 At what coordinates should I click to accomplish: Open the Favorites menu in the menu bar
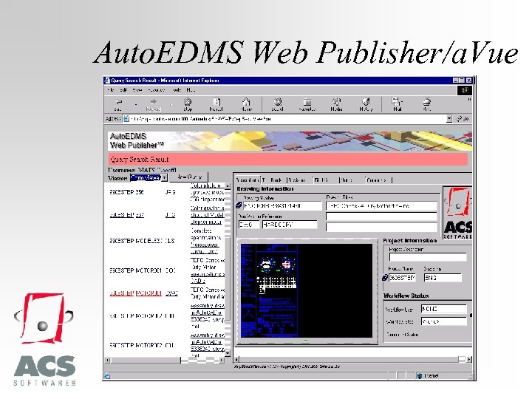coord(157,90)
